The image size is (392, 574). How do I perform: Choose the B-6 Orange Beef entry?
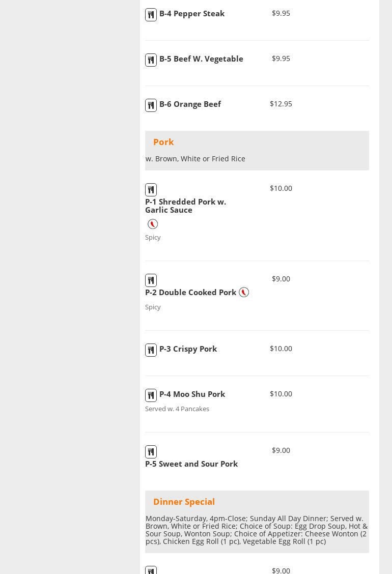(190, 104)
